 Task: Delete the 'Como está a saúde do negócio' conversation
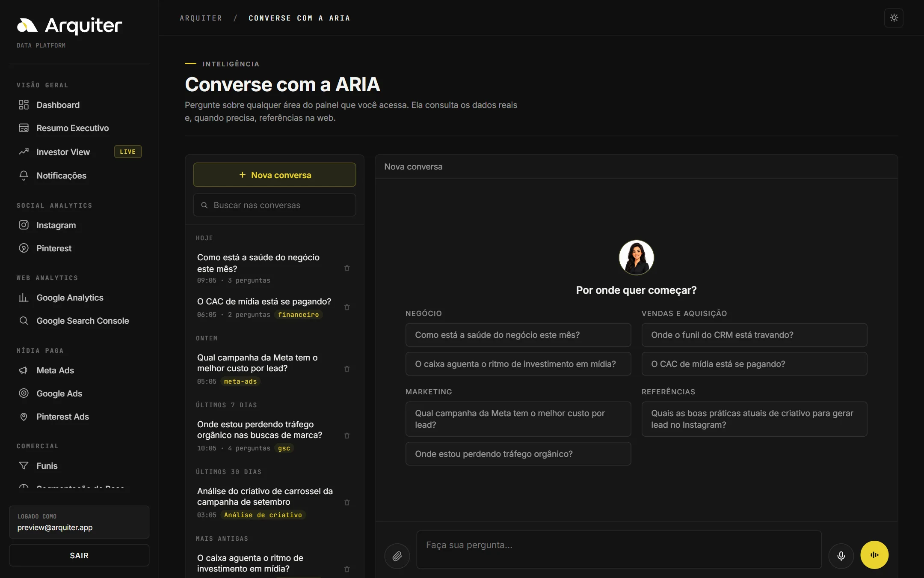click(x=347, y=268)
